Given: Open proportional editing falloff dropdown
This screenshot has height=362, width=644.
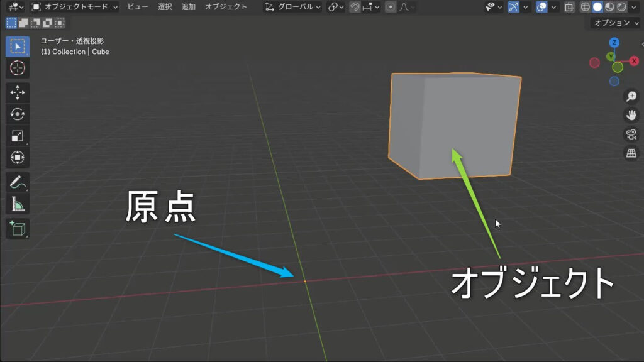Looking at the screenshot, I should [x=407, y=7].
